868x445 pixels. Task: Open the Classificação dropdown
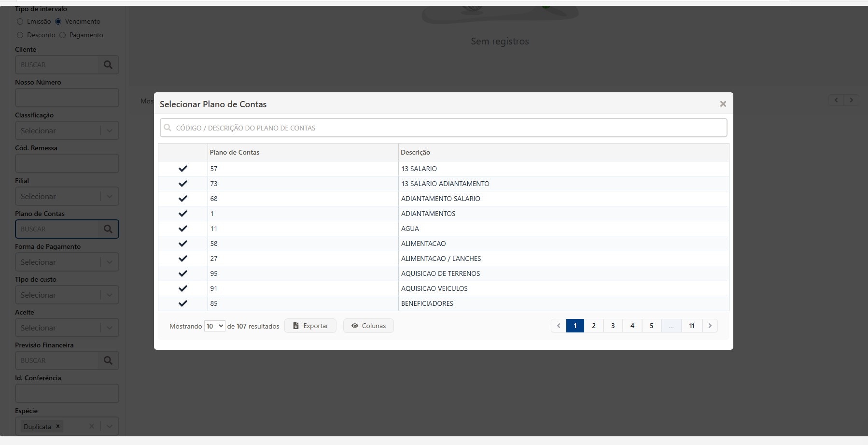[67, 130]
